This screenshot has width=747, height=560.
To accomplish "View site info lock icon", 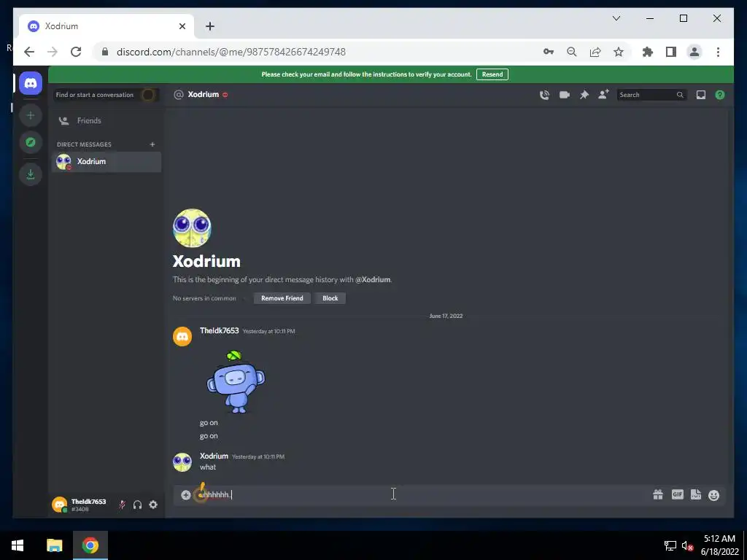I will (105, 52).
